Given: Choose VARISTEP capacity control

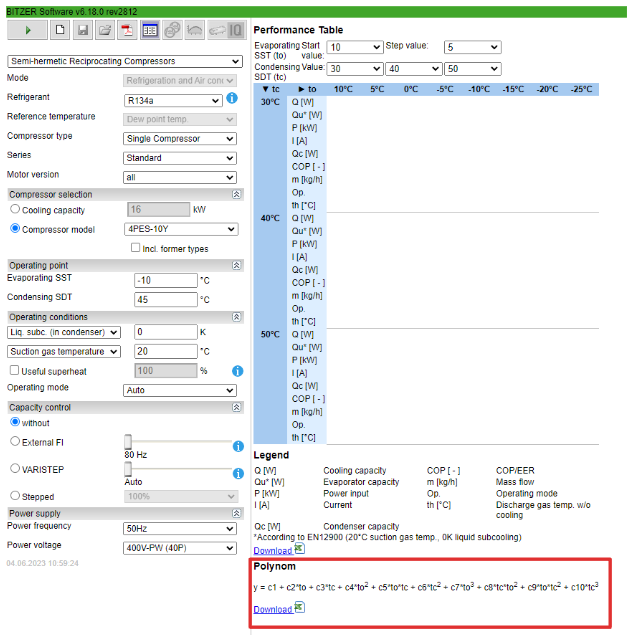Looking at the screenshot, I should point(15,468).
